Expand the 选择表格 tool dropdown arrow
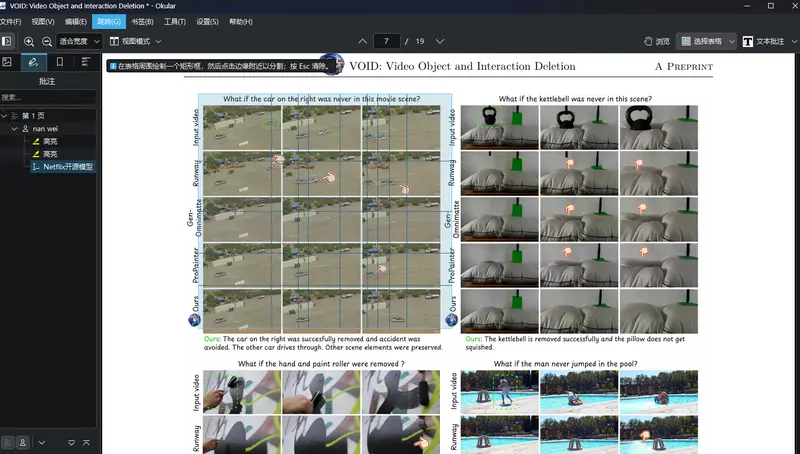Screen dimensions: 800x454 732,41
